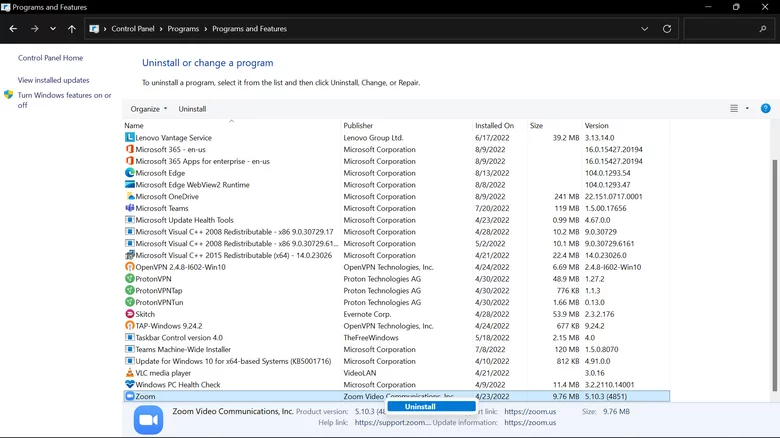Click the ProtonVPNTun icon
Screen dimensions: 780x438
129,302
